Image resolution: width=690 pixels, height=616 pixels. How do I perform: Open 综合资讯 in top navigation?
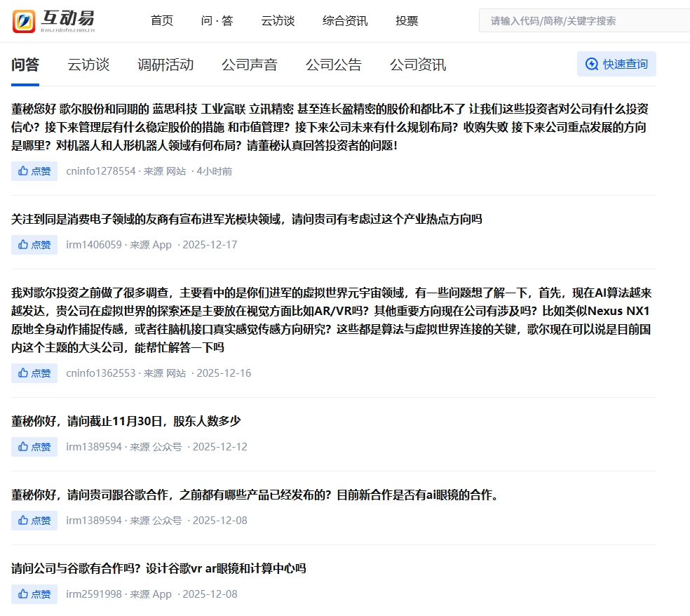(x=345, y=20)
